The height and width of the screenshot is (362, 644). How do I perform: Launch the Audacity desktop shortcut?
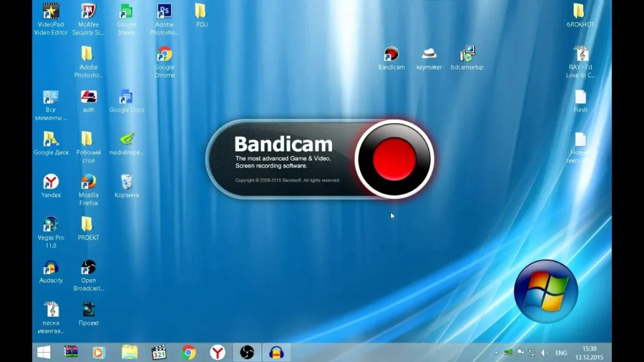click(51, 271)
